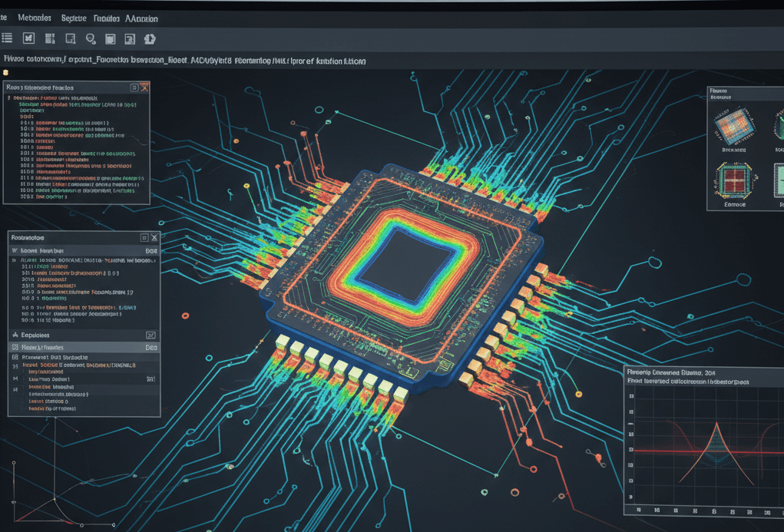Screen dimensions: 784x532
Task: Expand the Eepaloiees section in the left panel
Action: click(35, 335)
